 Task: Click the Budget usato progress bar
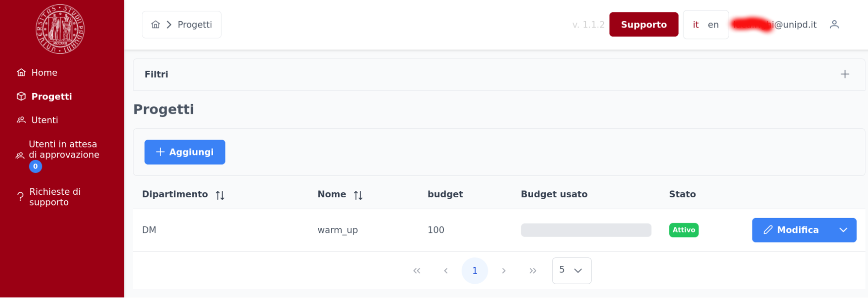(x=586, y=230)
